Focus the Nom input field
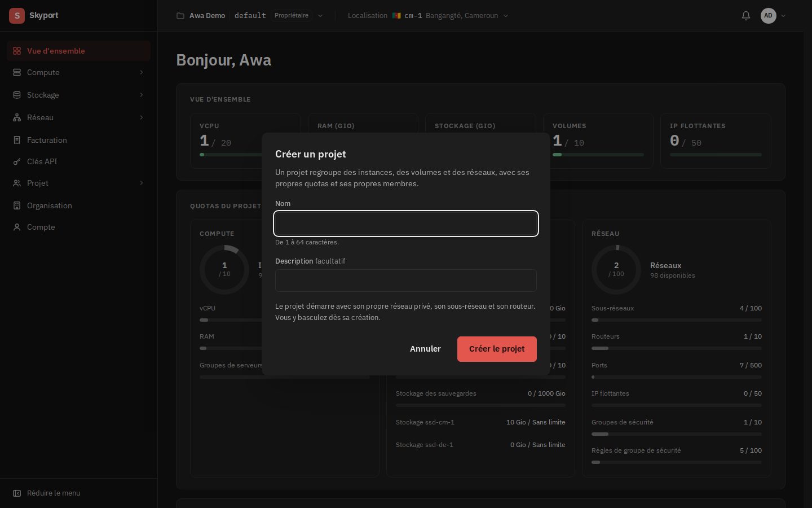This screenshot has height=508, width=812. (x=406, y=224)
